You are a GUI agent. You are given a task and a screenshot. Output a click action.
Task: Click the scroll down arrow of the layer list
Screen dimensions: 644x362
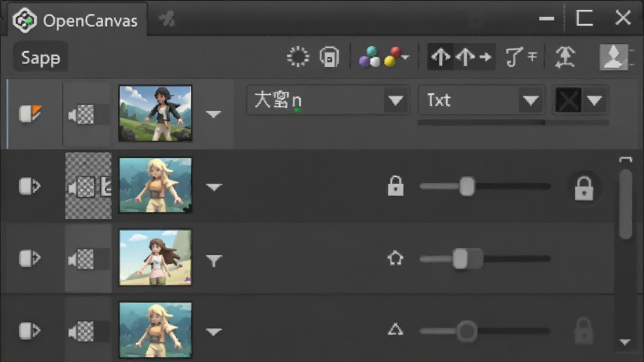(x=625, y=342)
